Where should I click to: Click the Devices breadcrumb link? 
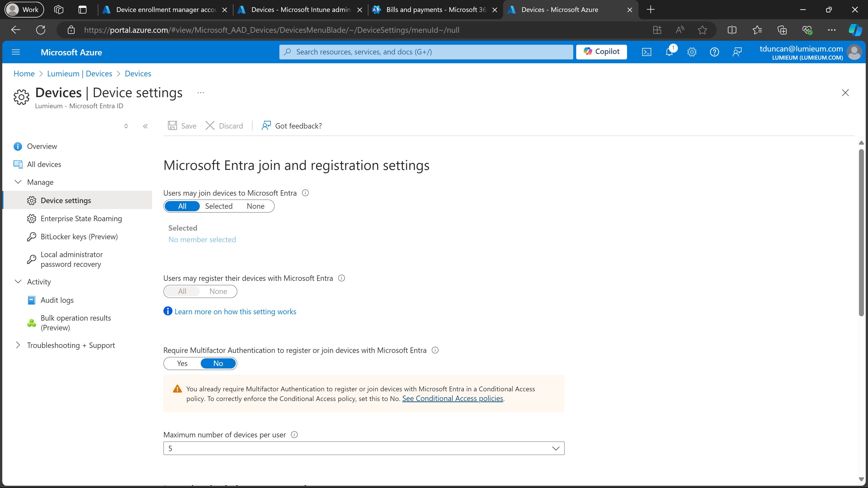point(138,73)
